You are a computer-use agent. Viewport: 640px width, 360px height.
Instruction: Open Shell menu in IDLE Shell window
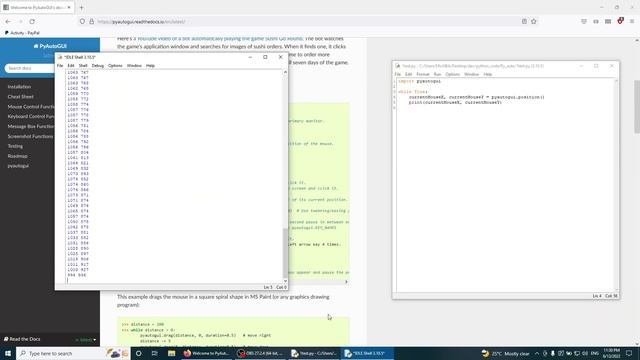coord(83,65)
